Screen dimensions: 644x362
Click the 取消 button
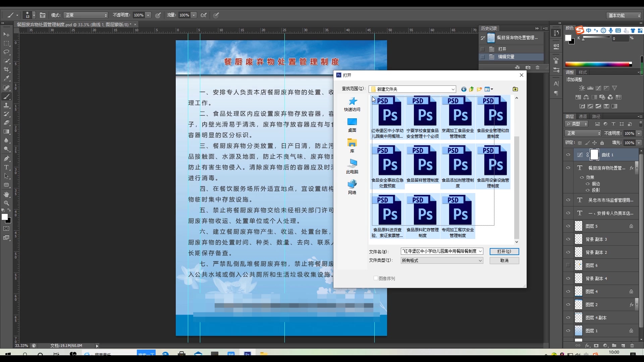click(x=504, y=260)
